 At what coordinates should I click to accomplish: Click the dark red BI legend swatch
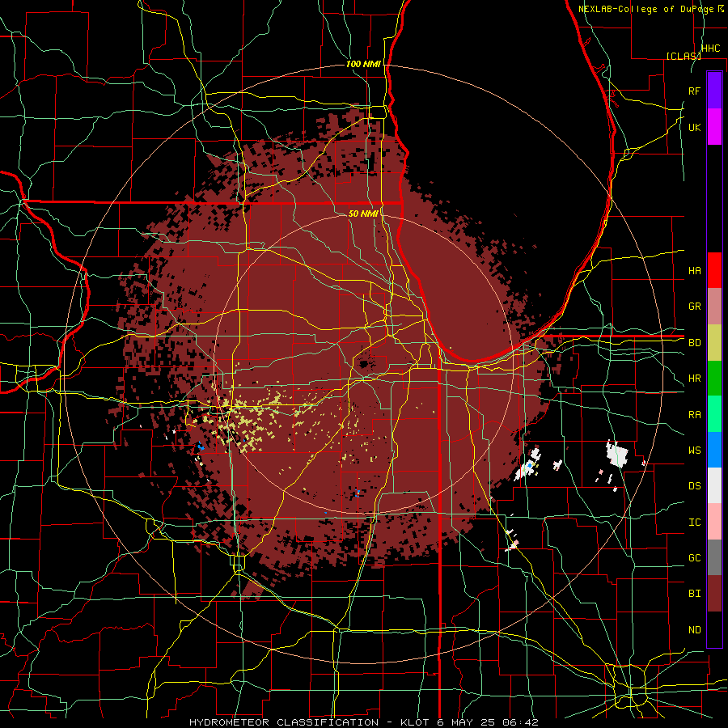coord(714,594)
